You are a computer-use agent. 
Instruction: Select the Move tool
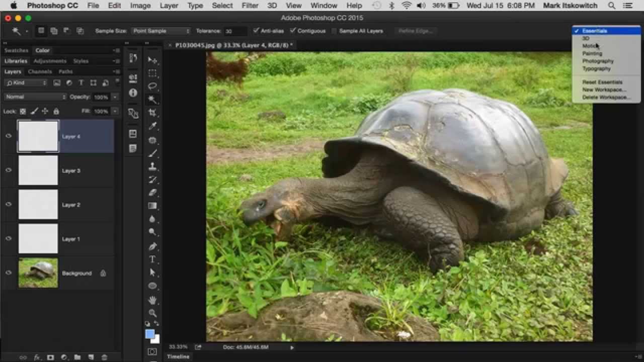click(x=152, y=60)
